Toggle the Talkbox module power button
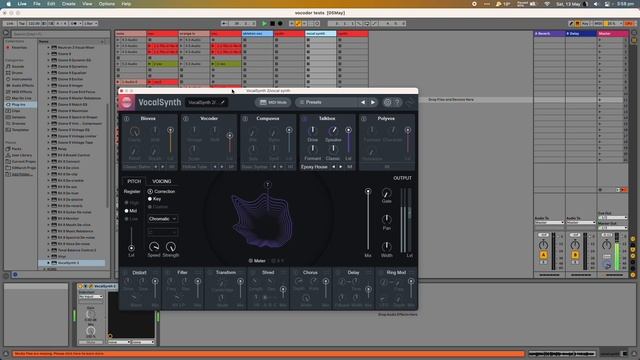Screen dimensions: 640x360 [304, 119]
